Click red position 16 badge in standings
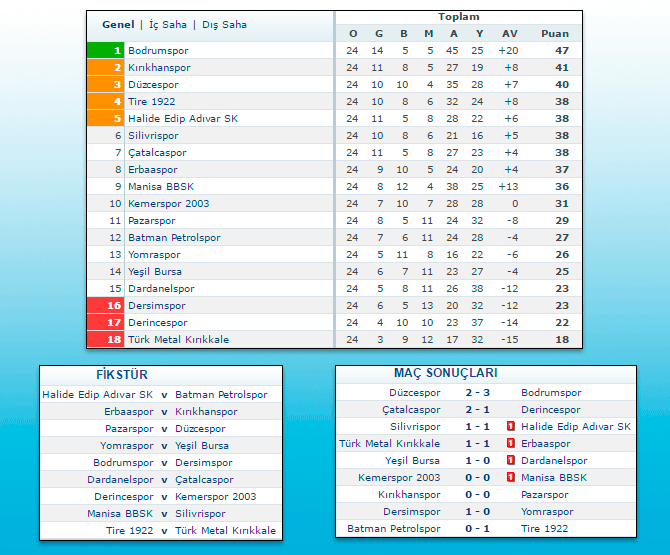 [x=105, y=305]
